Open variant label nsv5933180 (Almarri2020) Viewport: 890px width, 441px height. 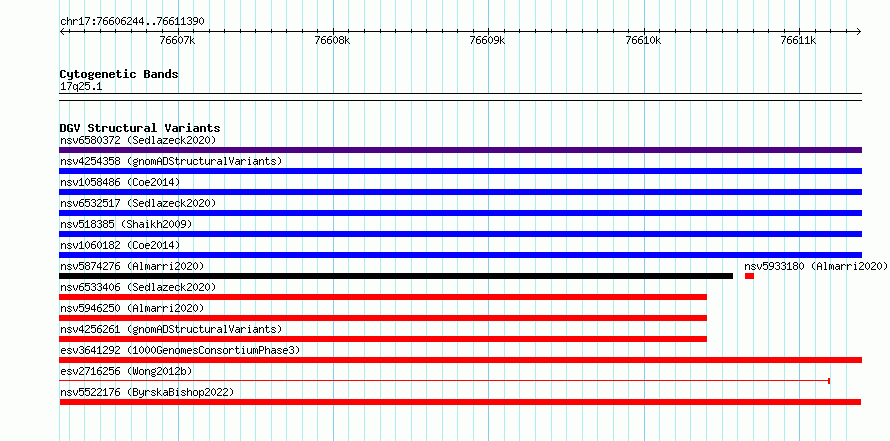click(x=816, y=266)
